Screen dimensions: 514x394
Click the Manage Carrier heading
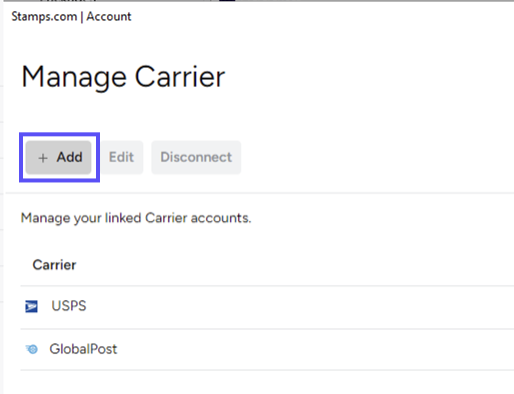123,77
